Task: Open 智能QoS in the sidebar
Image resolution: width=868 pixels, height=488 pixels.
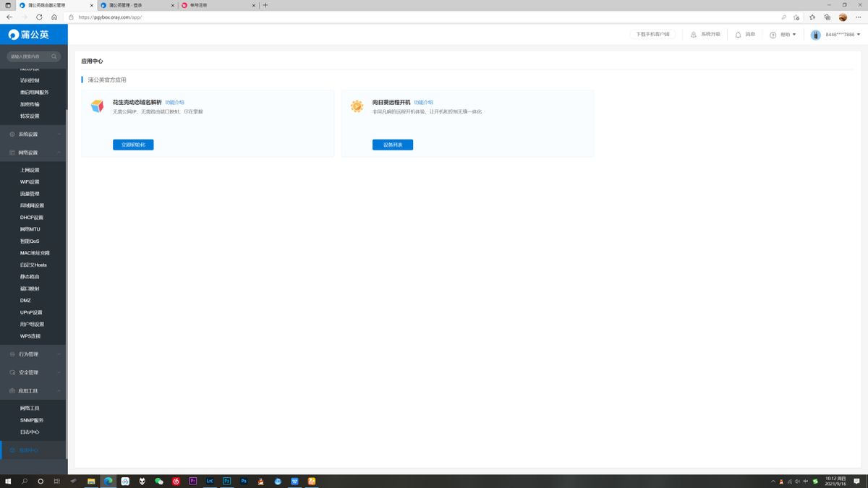Action: point(30,241)
